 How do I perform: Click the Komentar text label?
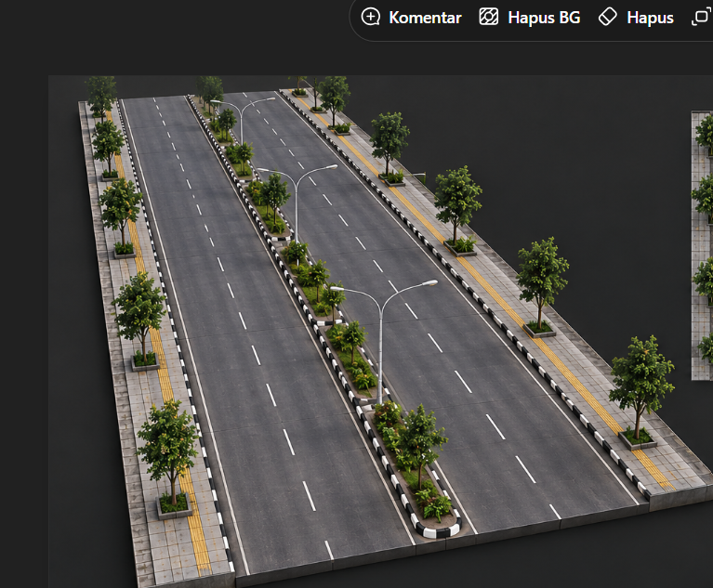click(425, 18)
